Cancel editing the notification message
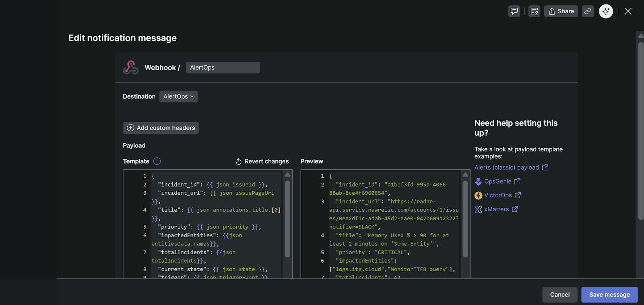The image size is (644, 305). [559, 295]
